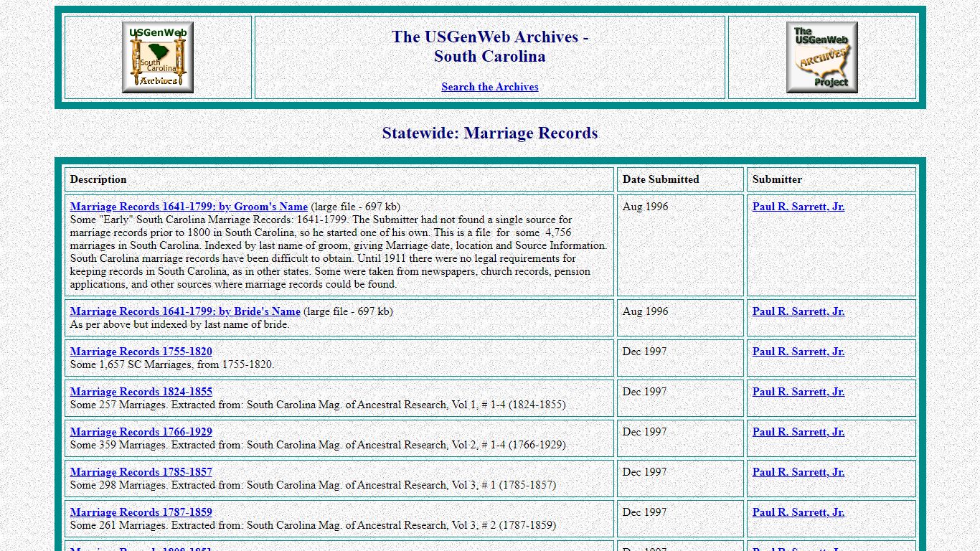Image resolution: width=980 pixels, height=551 pixels.
Task: Click Paul R. Sarrett, Jr. in 1787-1859 row
Action: (x=798, y=512)
